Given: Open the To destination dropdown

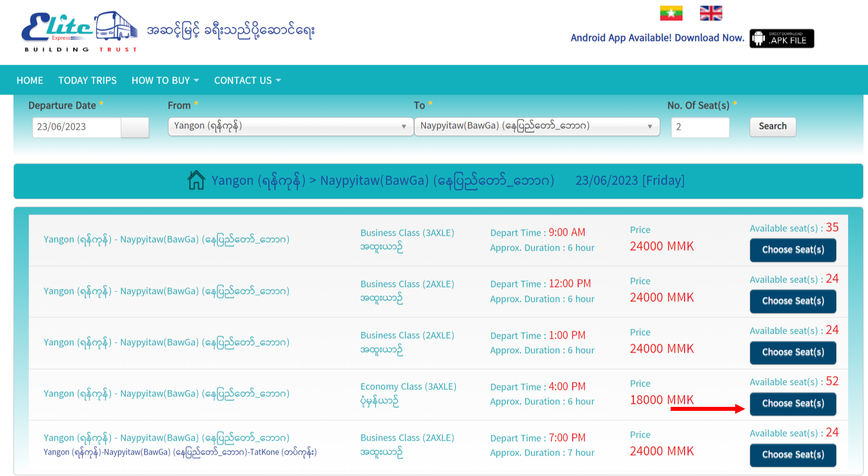Looking at the screenshot, I should [x=536, y=126].
